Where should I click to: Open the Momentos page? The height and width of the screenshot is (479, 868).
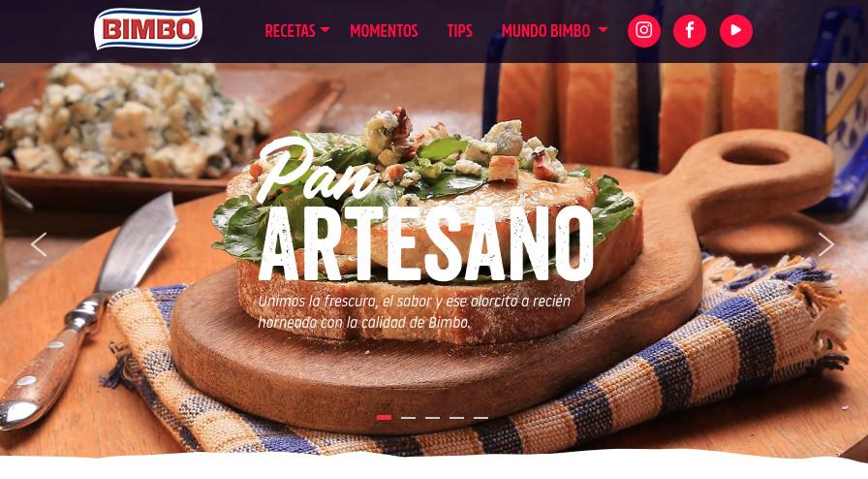point(384,31)
